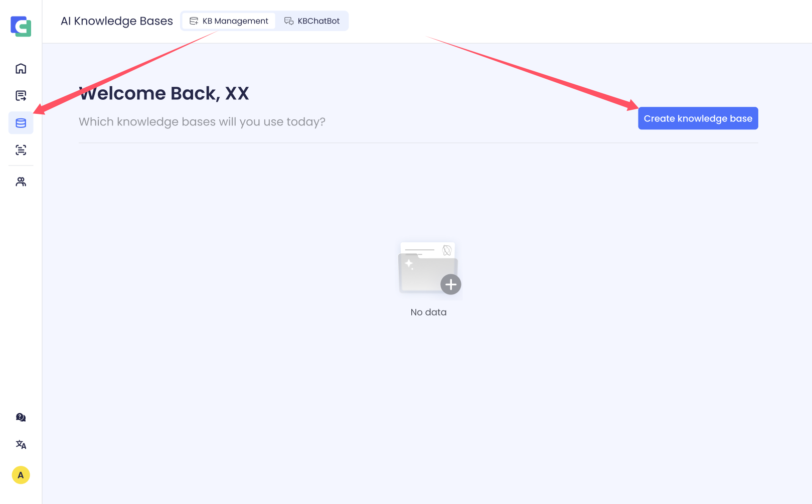Open the text scan sidebar icon
812x504 pixels.
21,150
